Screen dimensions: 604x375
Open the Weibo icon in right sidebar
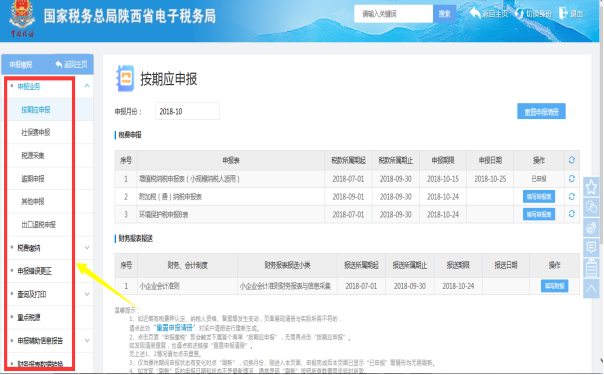click(x=591, y=227)
